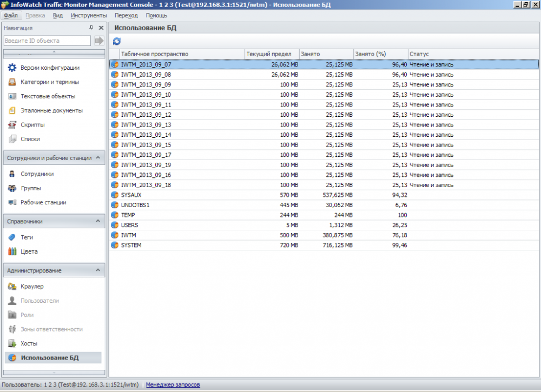This screenshot has height=392, width=541.
Task: Select row IWTM_2013_09_11
Action: pyautogui.click(x=324, y=104)
